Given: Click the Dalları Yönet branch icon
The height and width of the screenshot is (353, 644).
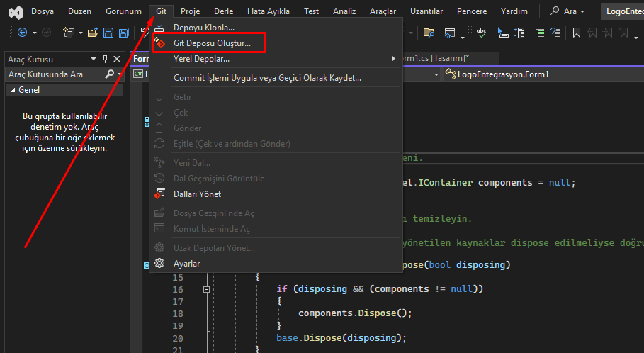Looking at the screenshot, I should [x=159, y=194].
